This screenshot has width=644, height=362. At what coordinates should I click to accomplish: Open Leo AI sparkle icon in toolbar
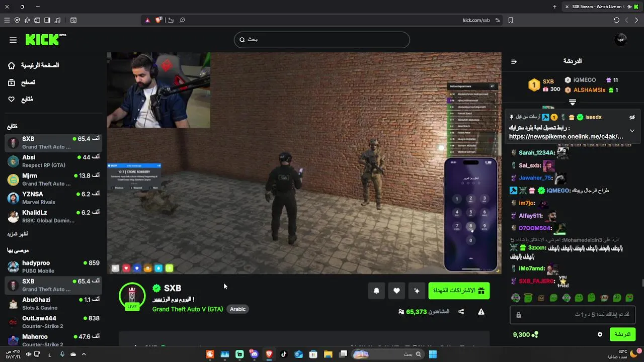pos(27,20)
